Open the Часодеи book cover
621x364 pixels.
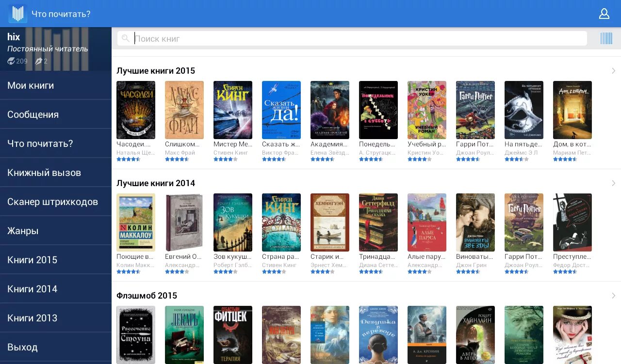[x=136, y=110]
